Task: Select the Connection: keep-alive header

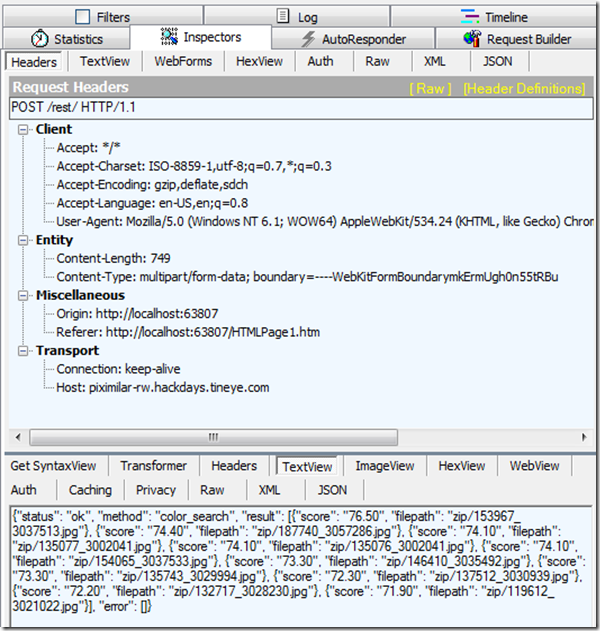Action: coord(118,369)
